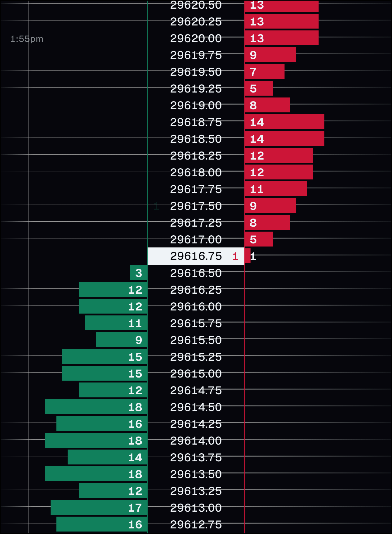This screenshot has height=534, width=392.
Task: Click the bid size 12 at 29614.75
Action: tap(135, 390)
